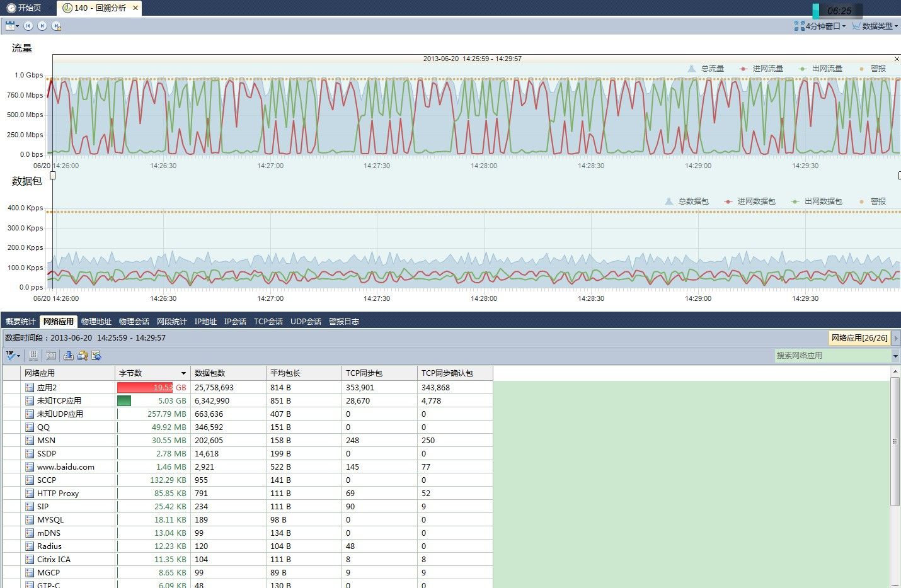Switch to the TCP会话 tab
The width and height of the screenshot is (901, 588).
[268, 322]
